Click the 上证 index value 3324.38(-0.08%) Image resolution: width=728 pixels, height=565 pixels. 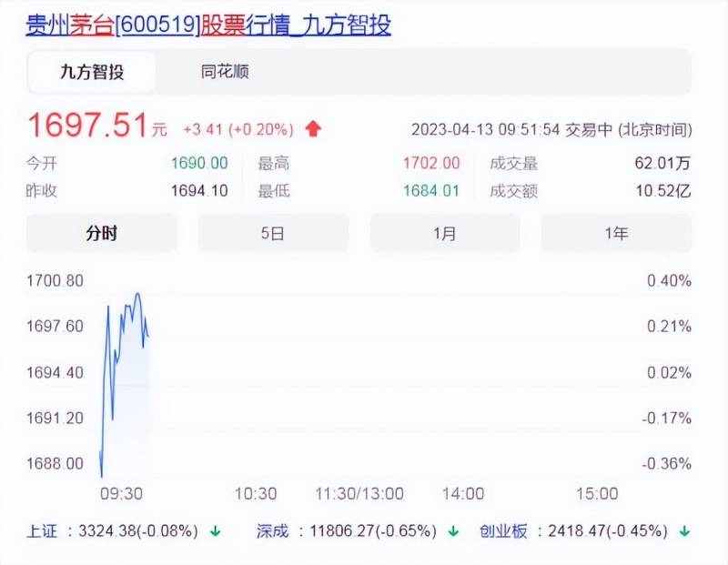pyautogui.click(x=138, y=530)
